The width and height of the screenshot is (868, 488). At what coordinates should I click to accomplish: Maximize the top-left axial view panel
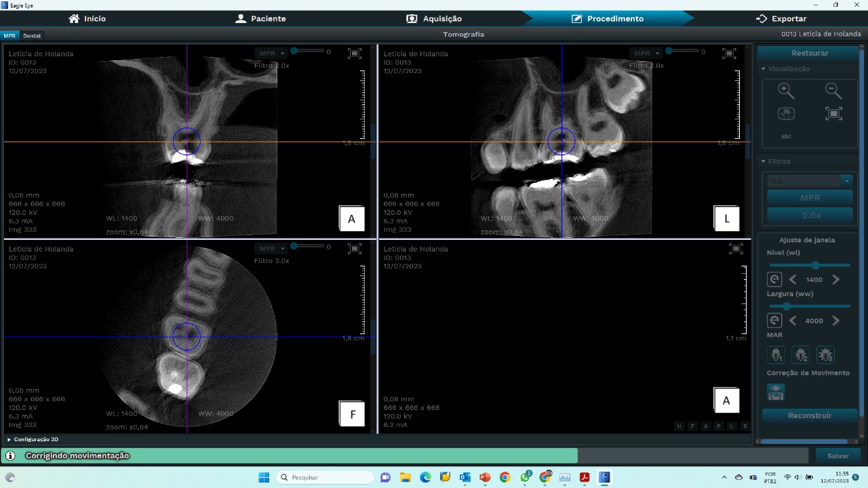coord(354,54)
